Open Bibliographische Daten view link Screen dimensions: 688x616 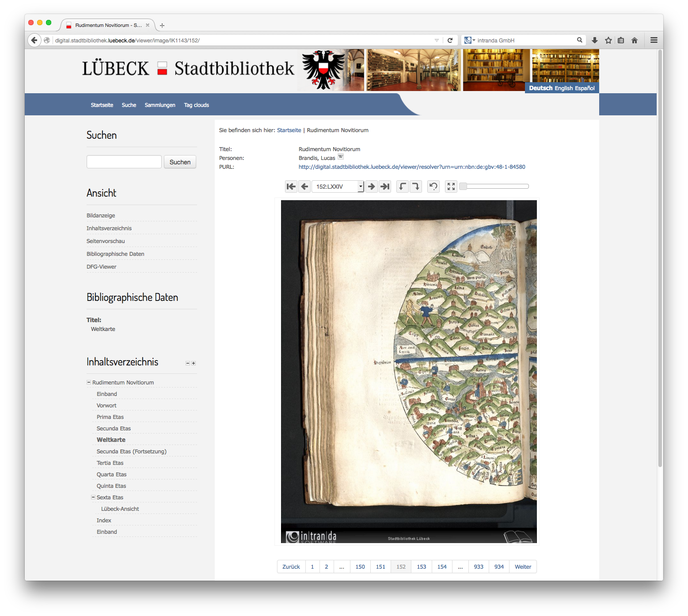pos(115,254)
